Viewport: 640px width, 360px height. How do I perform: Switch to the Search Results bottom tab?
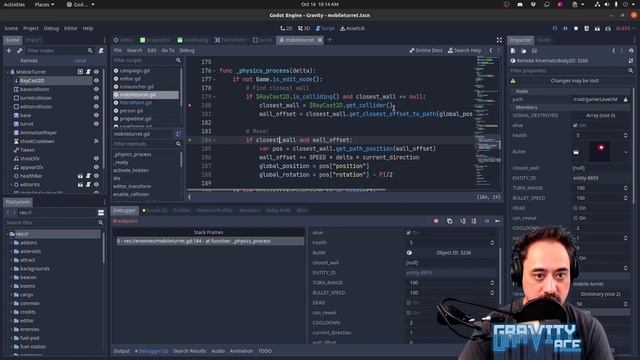(x=189, y=351)
